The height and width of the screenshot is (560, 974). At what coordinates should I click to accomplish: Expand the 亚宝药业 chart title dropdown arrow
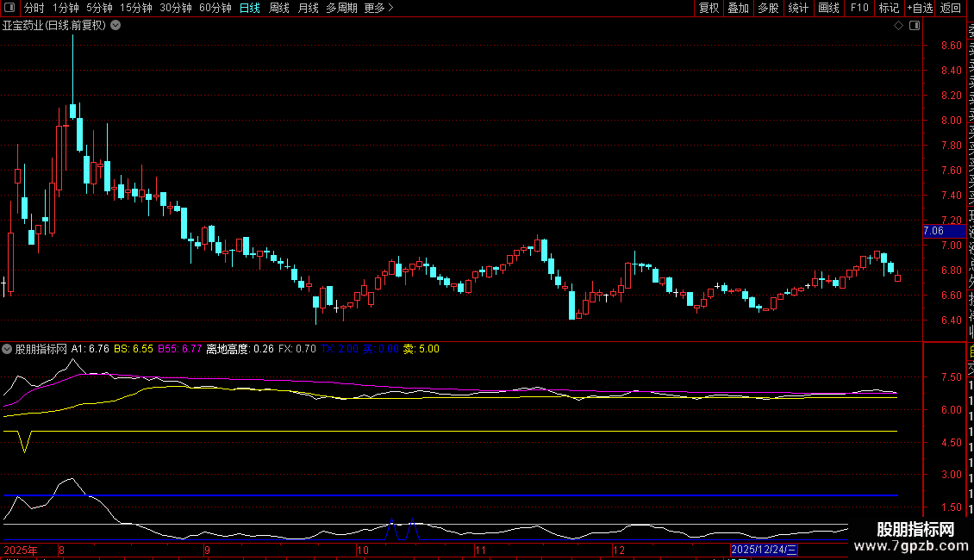116,26
